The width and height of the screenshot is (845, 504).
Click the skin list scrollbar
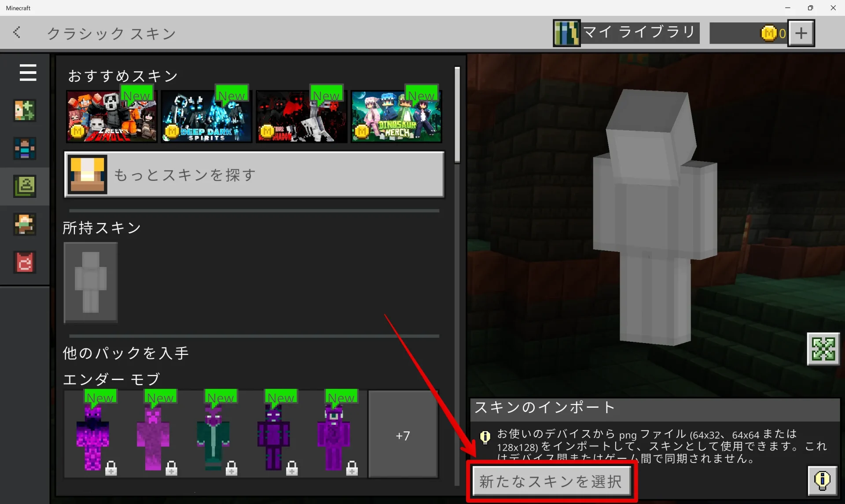tap(457, 115)
